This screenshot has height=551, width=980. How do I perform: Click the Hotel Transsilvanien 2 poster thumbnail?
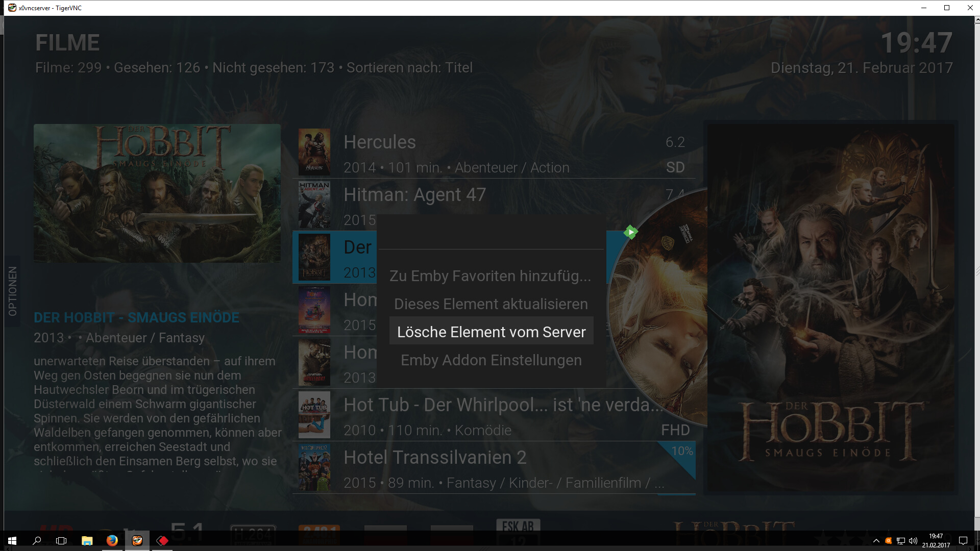(314, 467)
